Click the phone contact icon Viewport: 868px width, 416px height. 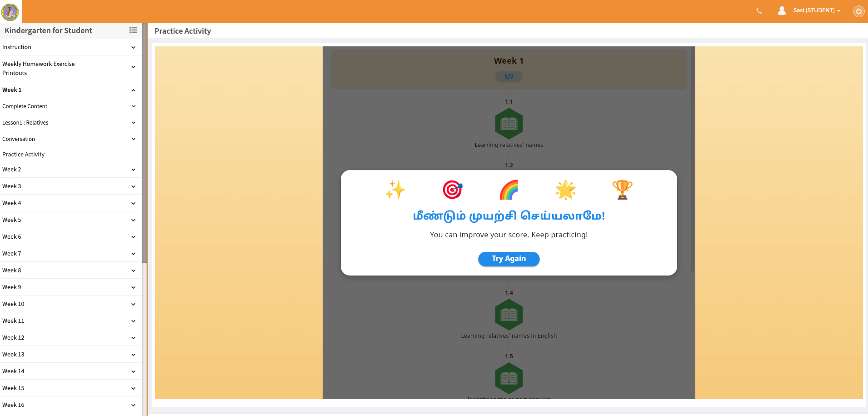click(759, 11)
